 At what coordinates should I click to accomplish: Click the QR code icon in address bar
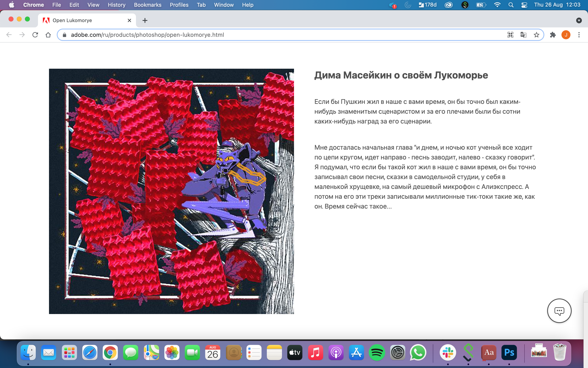(510, 35)
